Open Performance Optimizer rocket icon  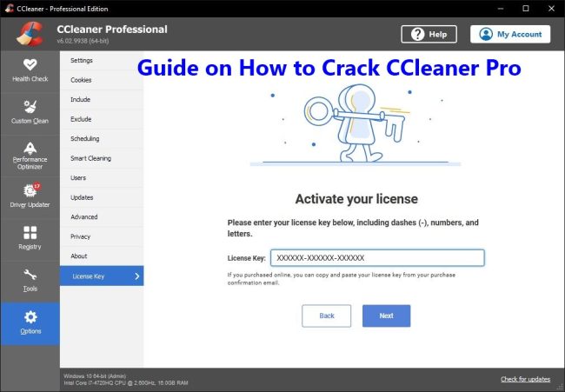30,148
